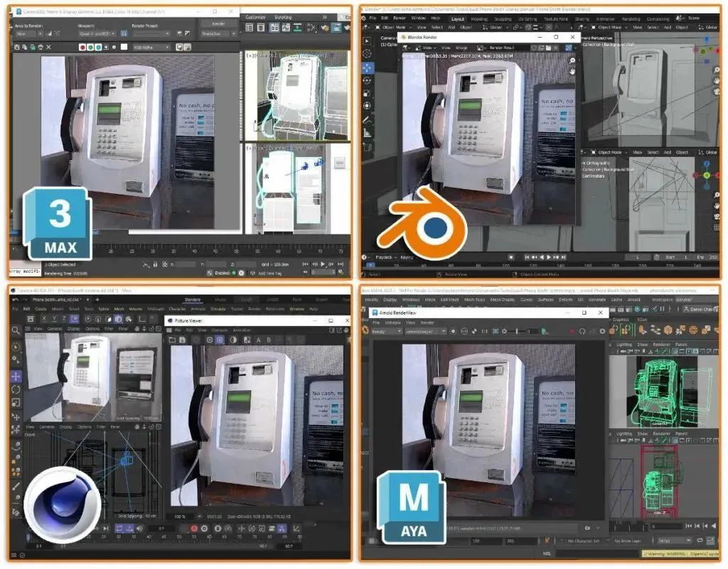
Task: Enable the red channel in 3ds Max render window
Action: (82, 48)
